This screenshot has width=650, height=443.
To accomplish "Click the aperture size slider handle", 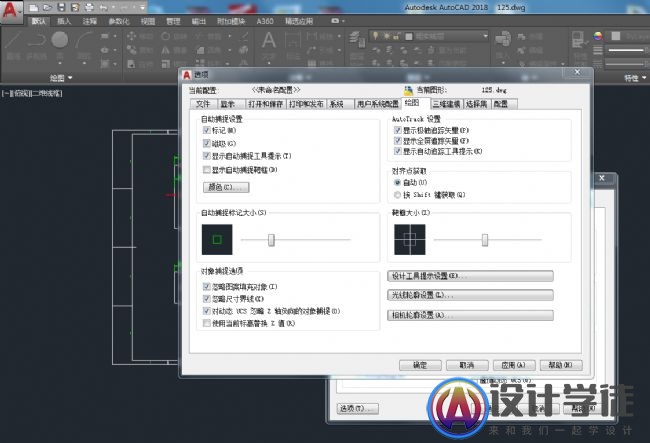I will click(x=485, y=240).
